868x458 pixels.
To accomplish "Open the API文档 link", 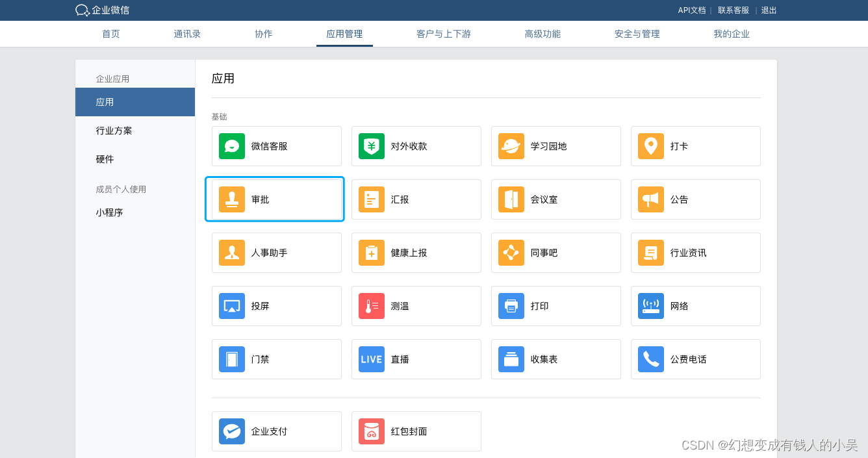I will click(692, 10).
